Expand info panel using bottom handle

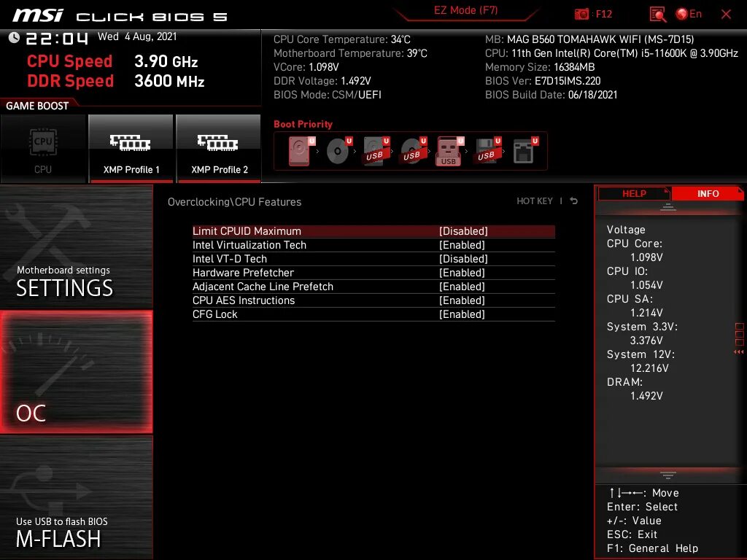pyautogui.click(x=668, y=475)
